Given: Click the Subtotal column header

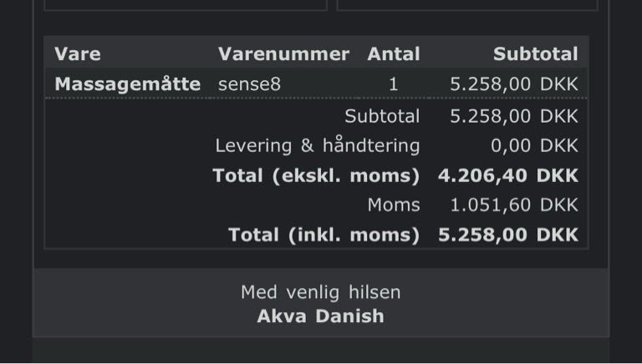Looking at the screenshot, I should pos(535,54).
